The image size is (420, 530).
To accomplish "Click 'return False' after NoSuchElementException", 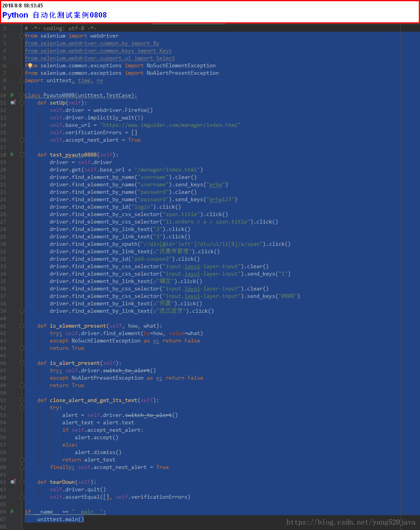I will (x=181, y=341).
